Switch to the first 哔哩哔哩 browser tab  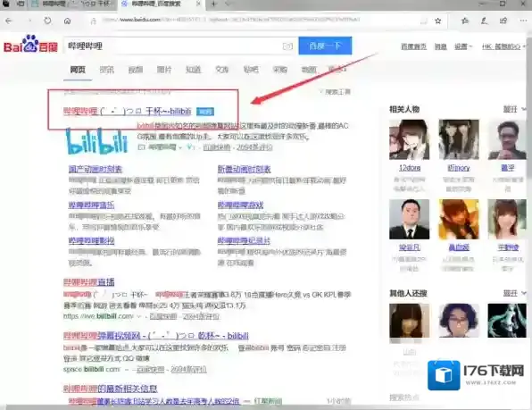73,4
